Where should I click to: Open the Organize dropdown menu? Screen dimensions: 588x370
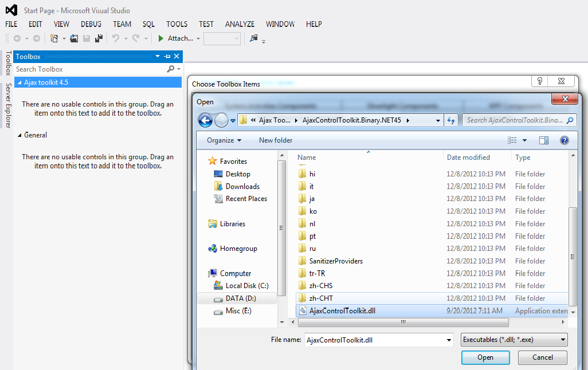[224, 140]
